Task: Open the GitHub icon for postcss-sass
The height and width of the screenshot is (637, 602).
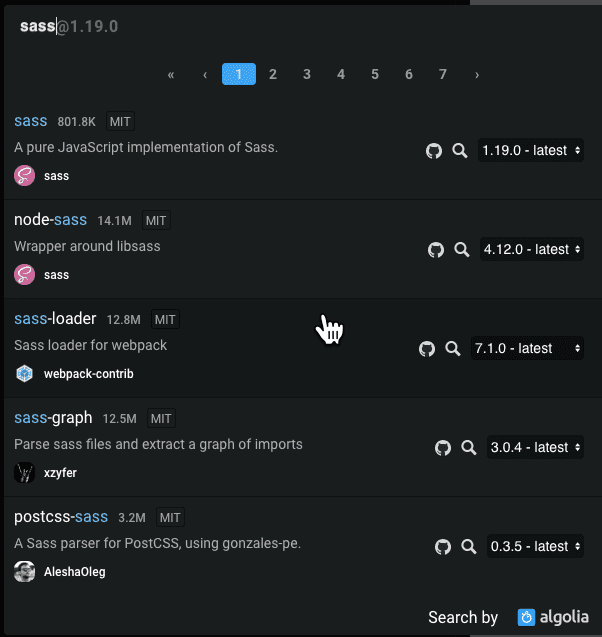Action: (443, 546)
